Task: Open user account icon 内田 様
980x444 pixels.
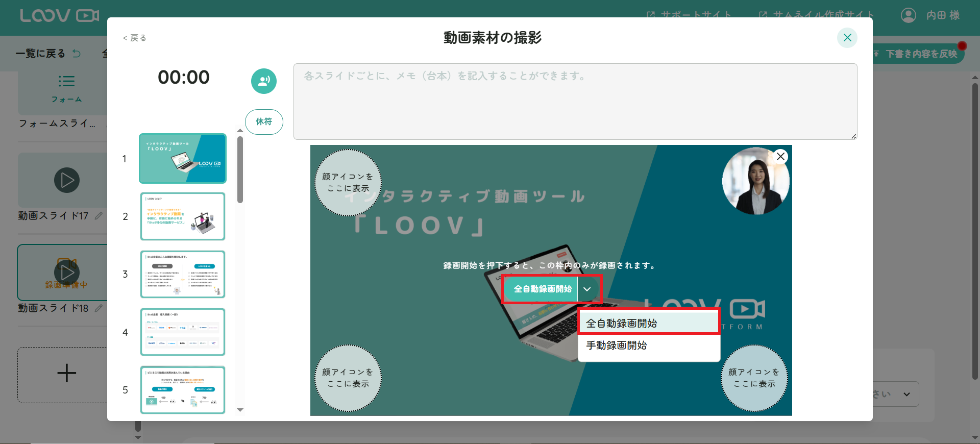Action: click(x=909, y=15)
